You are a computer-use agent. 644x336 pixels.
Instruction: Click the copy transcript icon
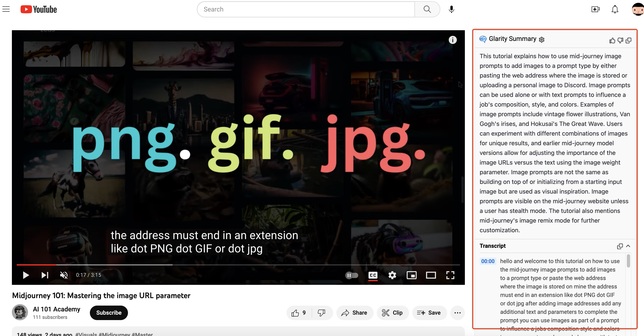coord(620,246)
